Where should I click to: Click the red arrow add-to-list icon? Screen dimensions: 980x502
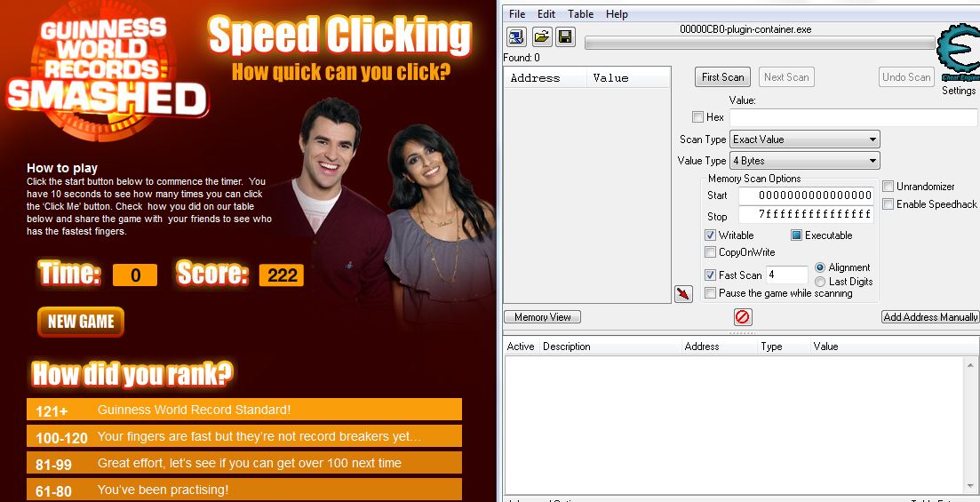click(683, 293)
